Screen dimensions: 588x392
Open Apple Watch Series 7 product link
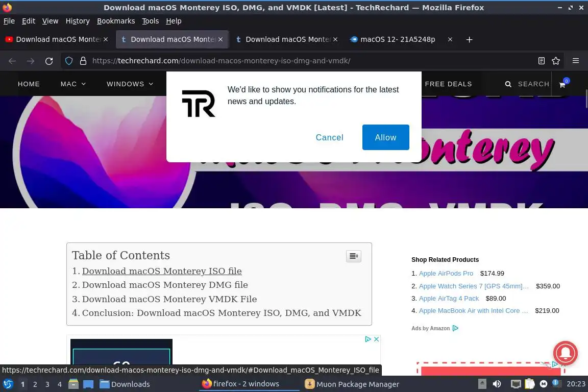click(x=474, y=286)
